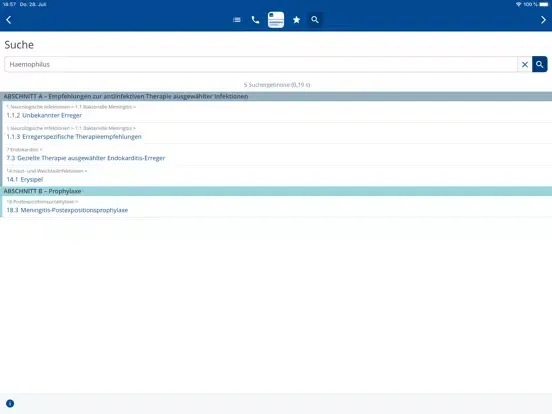Click the '5 Suchergebnisse' result count text
552x414 pixels.
(x=277, y=85)
